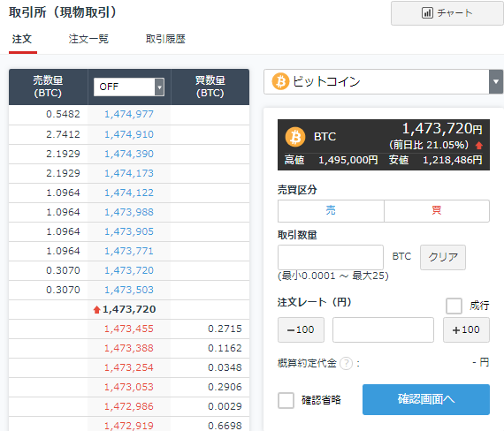Click the 確認画面へ button
504x431 pixels.
426,399
